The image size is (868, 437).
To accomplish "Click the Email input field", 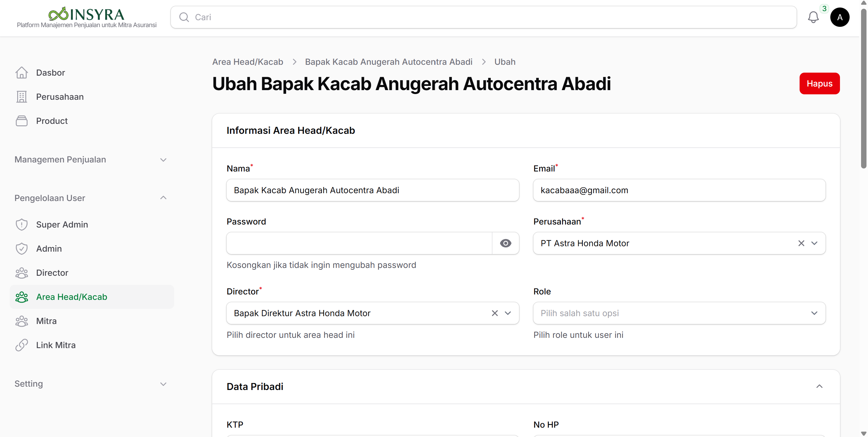I will (679, 190).
